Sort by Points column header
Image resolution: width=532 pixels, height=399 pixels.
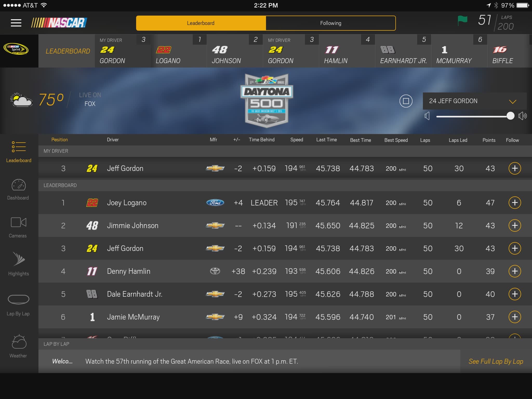click(489, 140)
